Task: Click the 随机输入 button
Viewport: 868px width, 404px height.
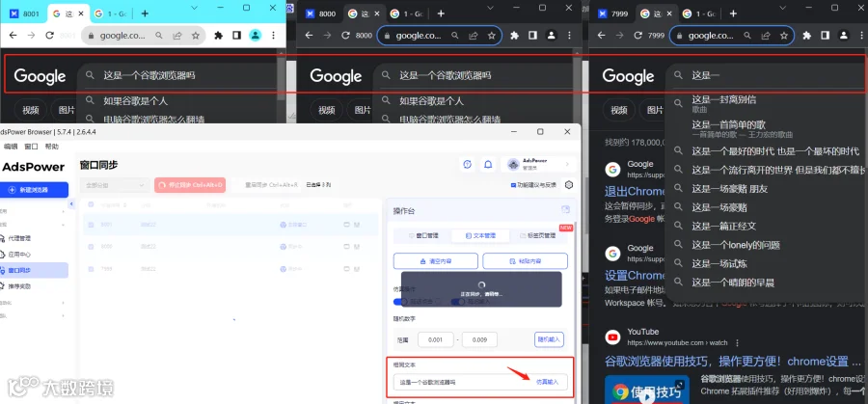Action: coord(549,339)
